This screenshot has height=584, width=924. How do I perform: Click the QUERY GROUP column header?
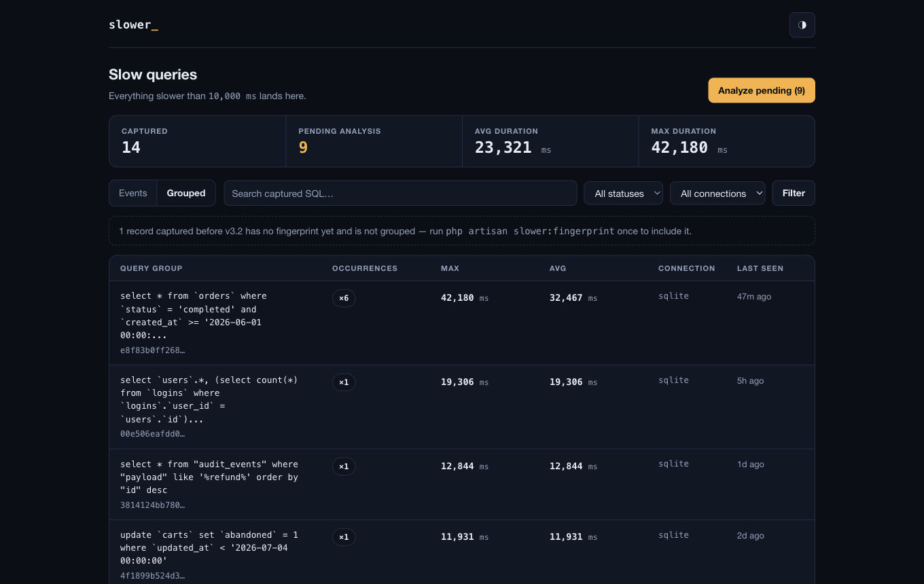tap(151, 268)
